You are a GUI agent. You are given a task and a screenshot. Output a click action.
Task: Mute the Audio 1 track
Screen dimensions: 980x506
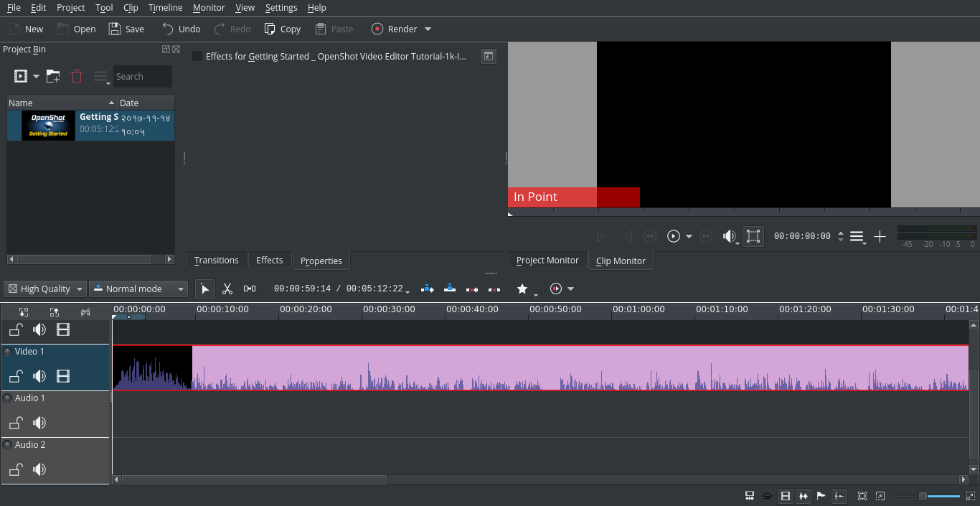(x=39, y=423)
